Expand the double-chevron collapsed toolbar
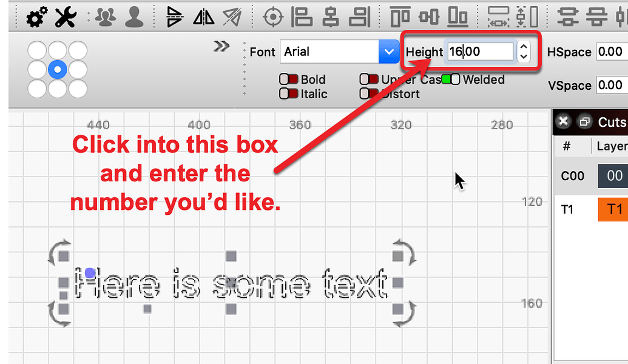 [x=221, y=45]
